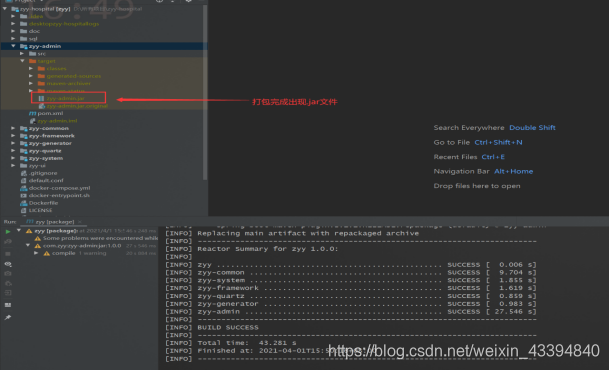
Task: Expand the maven-archiver folder
Action: tap(31, 83)
